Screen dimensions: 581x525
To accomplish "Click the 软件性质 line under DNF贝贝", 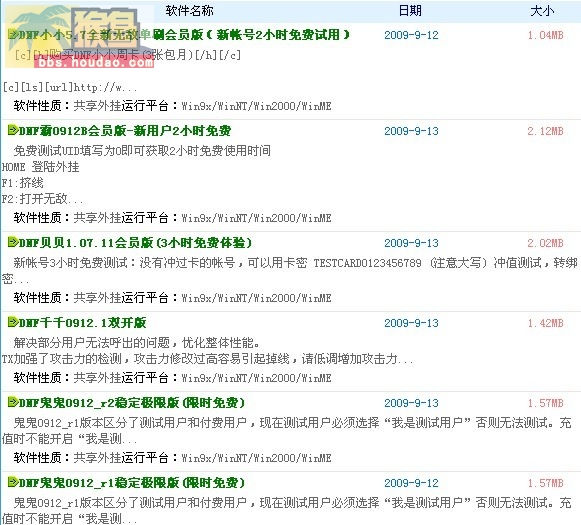I will point(172,298).
